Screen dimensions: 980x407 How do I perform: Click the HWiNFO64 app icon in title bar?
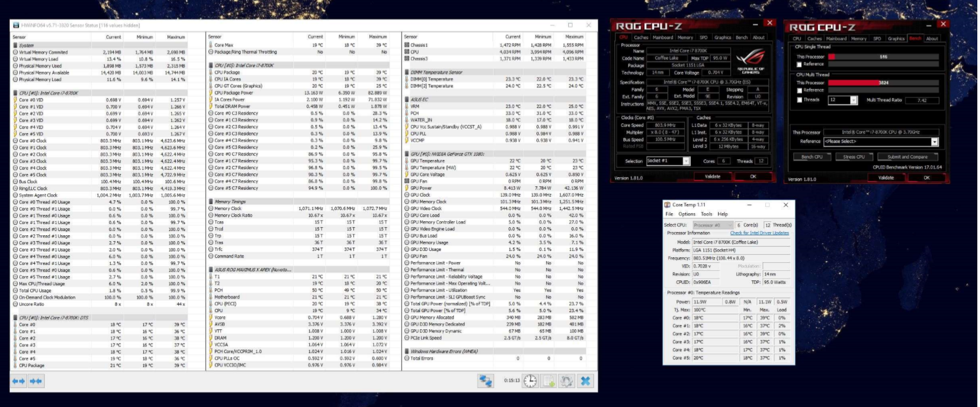point(16,25)
